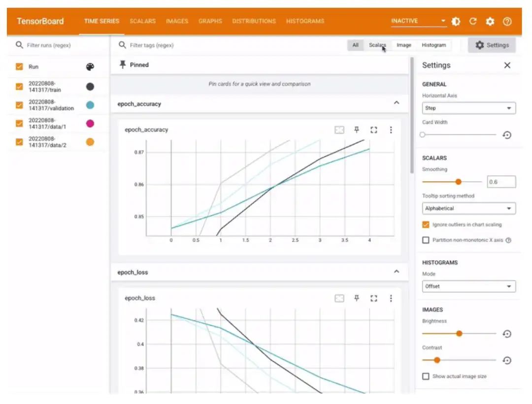532x404 pixels.
Task: Switch to the GRAPHS tab
Action: [x=210, y=22]
